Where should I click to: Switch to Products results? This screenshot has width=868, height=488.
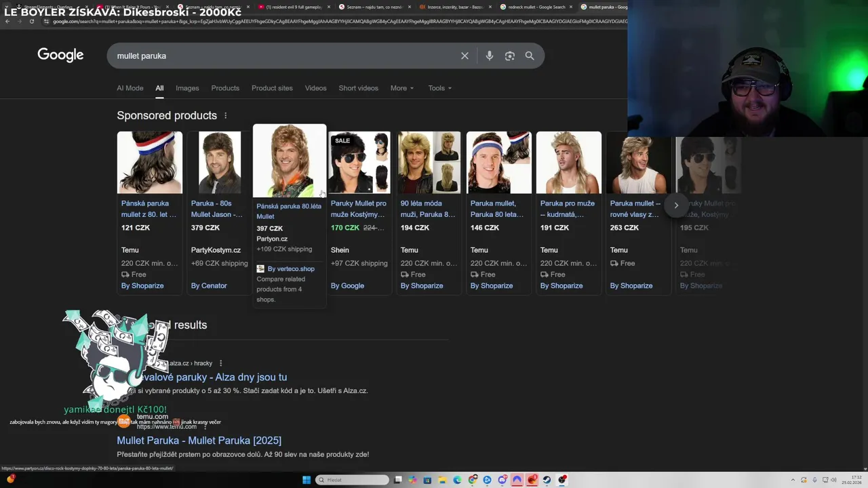point(225,88)
